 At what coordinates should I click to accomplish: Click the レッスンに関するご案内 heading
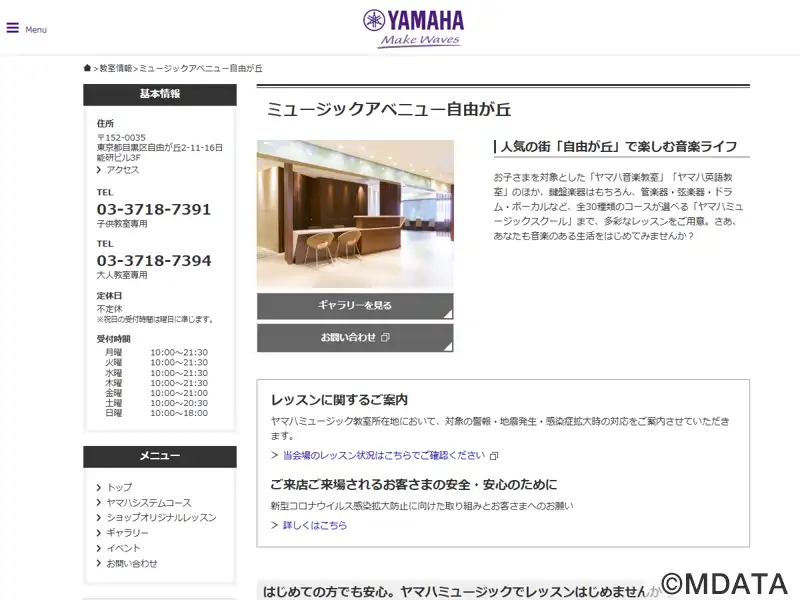(339, 400)
